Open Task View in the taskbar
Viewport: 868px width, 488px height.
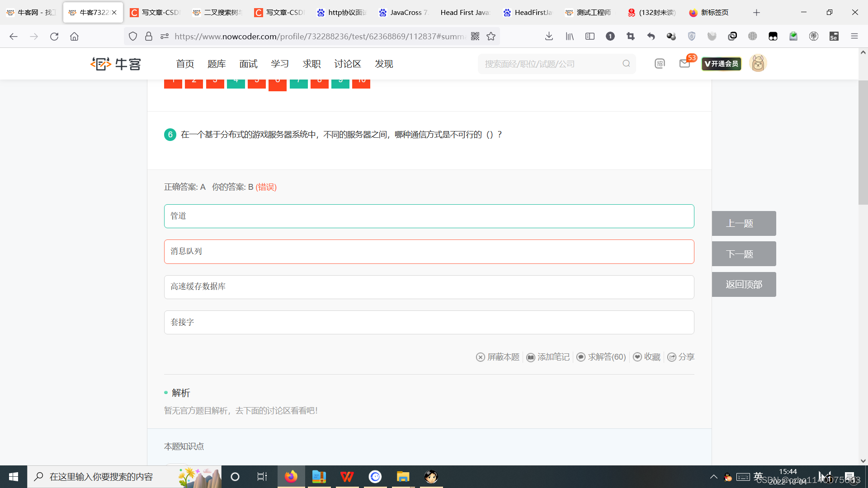tap(262, 477)
